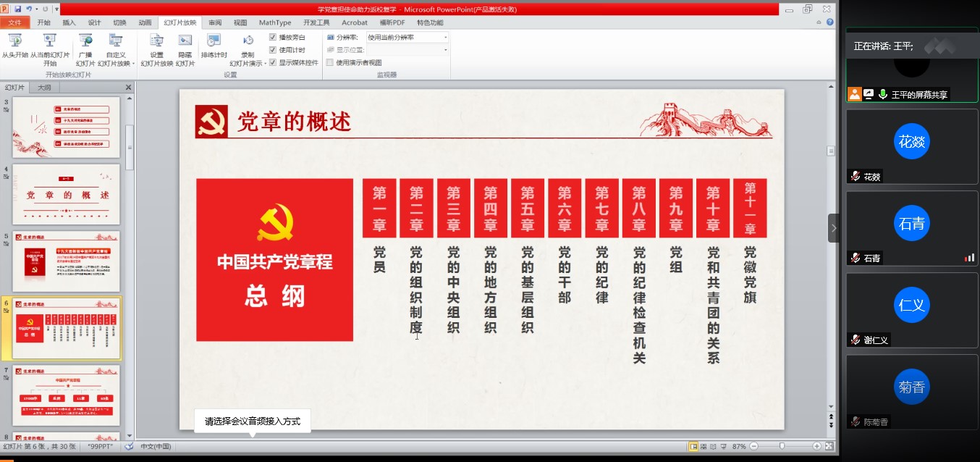The width and height of the screenshot is (980, 462).
Task: Switch to the 审阅 ribbon tab
Action: [215, 22]
